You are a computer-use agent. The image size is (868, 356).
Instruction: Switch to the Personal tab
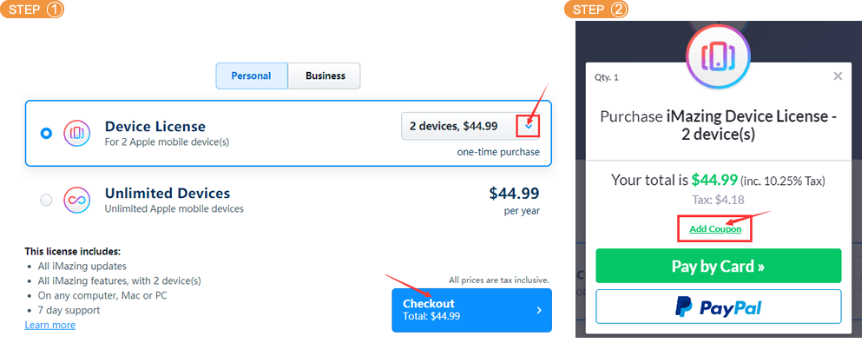tap(251, 76)
